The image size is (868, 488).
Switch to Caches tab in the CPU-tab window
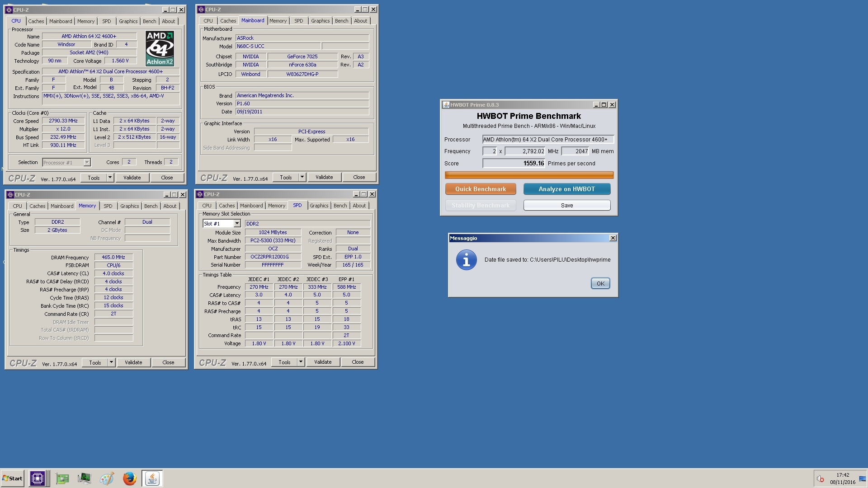(36, 21)
